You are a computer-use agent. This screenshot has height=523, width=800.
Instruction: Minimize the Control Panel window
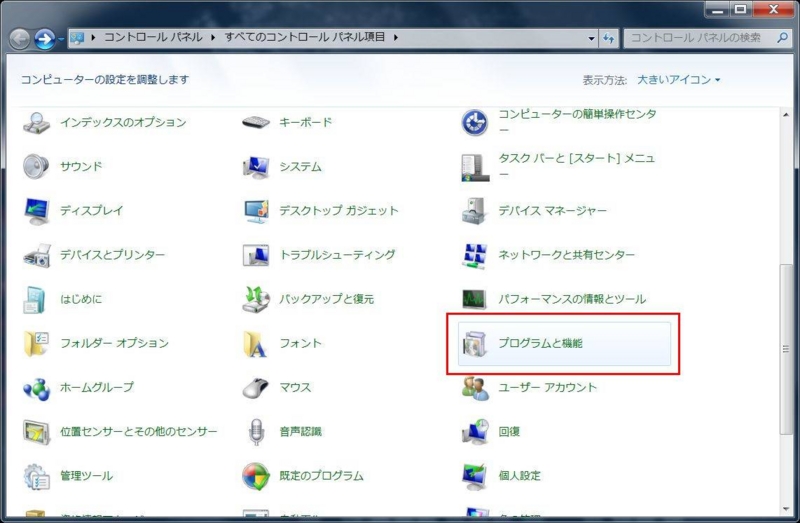click(717, 10)
